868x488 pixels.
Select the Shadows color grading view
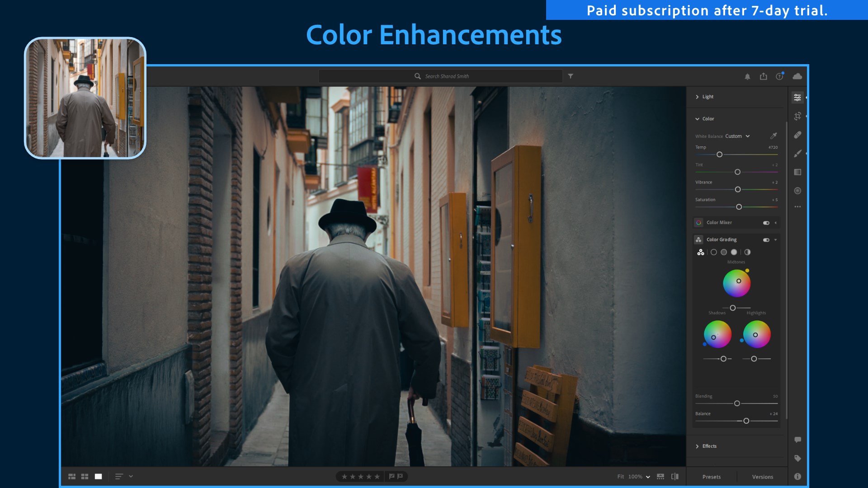714,252
